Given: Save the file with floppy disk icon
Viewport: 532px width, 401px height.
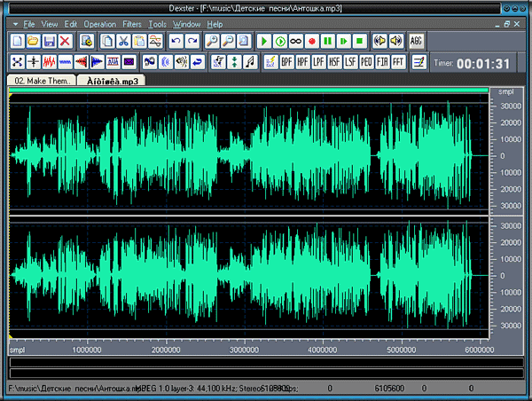Looking at the screenshot, I should [x=49, y=42].
